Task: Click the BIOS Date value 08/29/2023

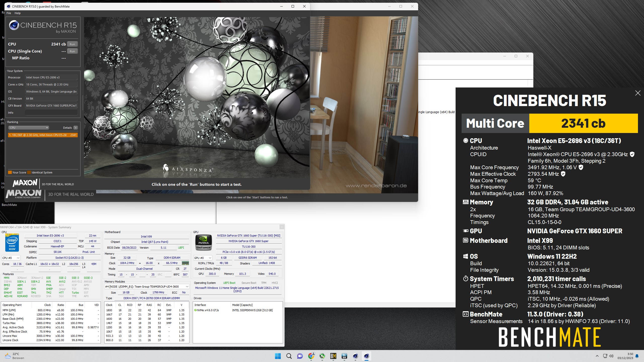Action: tap(129, 248)
